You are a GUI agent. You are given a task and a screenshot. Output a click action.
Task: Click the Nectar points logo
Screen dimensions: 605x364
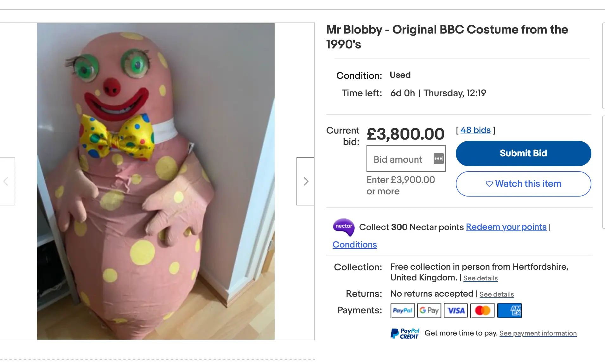pyautogui.click(x=343, y=227)
